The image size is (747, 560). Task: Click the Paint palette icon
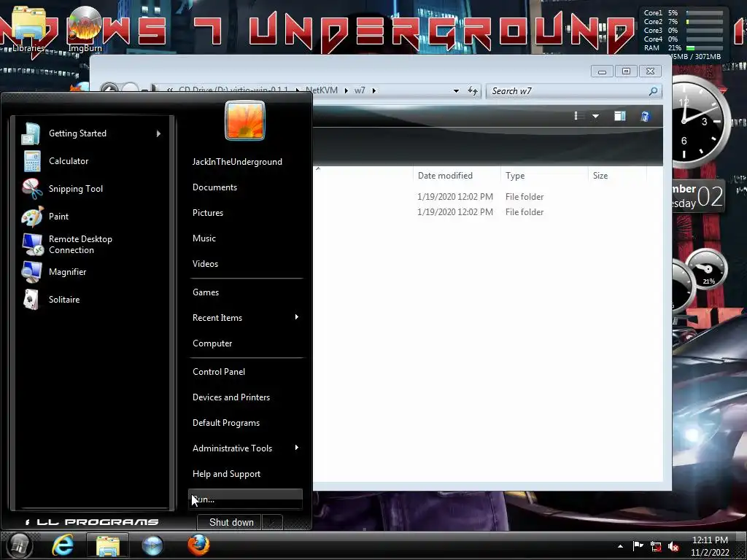[x=32, y=217]
